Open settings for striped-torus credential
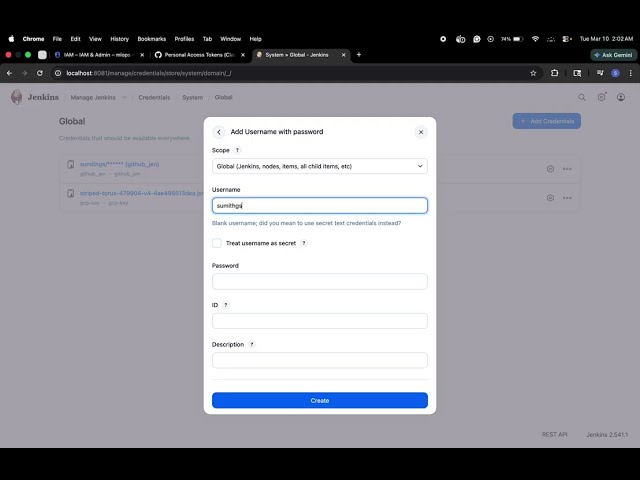Image resolution: width=640 pixels, height=480 pixels. (x=550, y=198)
